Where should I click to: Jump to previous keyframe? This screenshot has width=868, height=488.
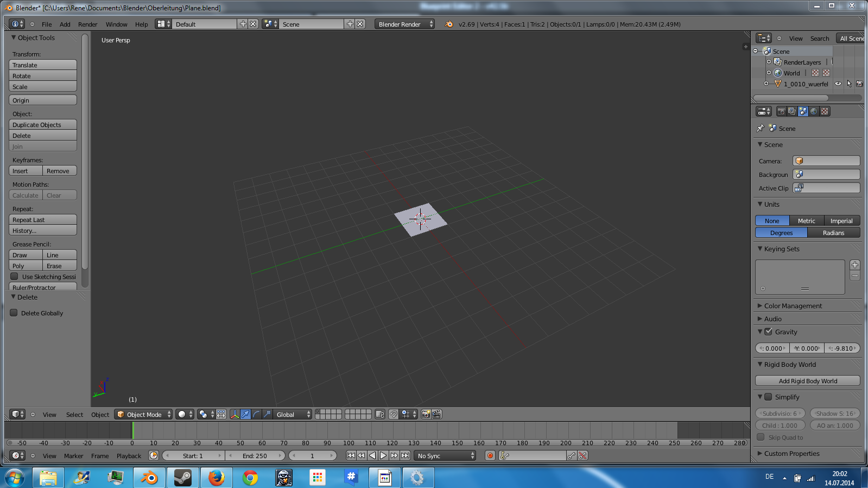tap(362, 455)
